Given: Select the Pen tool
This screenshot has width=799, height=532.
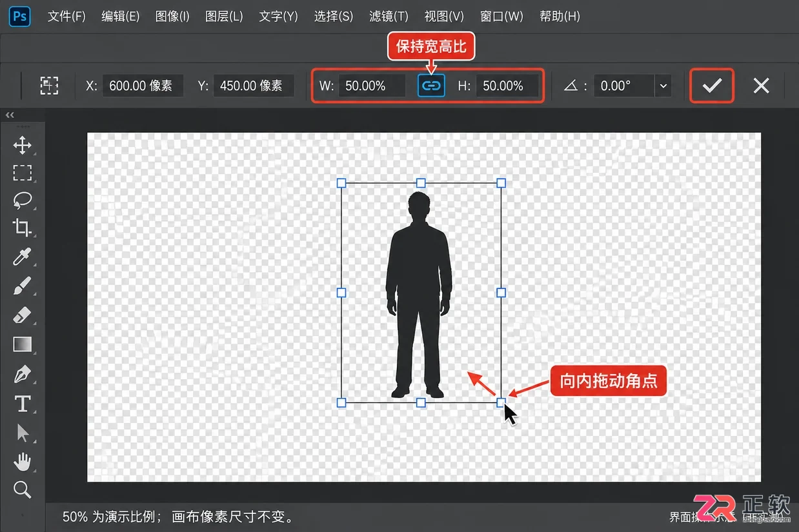Looking at the screenshot, I should 23,374.
